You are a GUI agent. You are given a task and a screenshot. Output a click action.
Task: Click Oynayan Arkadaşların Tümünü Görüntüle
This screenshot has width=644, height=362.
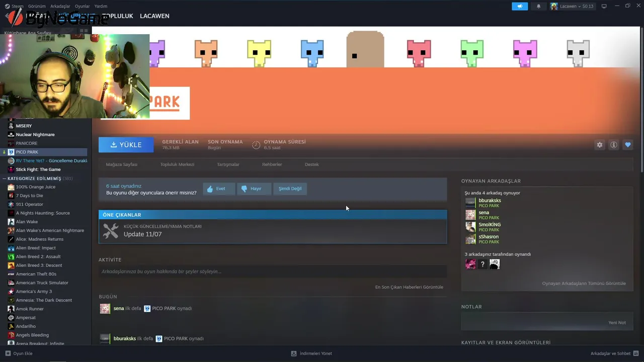[x=584, y=284]
